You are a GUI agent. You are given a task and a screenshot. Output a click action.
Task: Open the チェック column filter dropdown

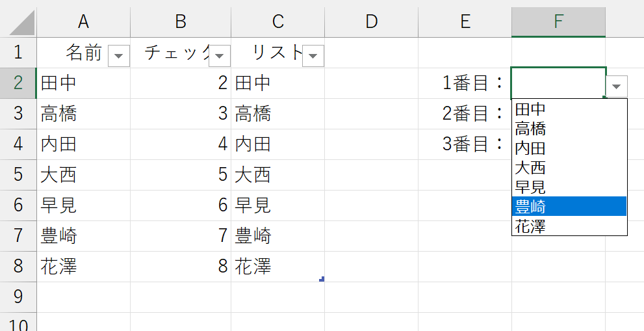(x=219, y=56)
